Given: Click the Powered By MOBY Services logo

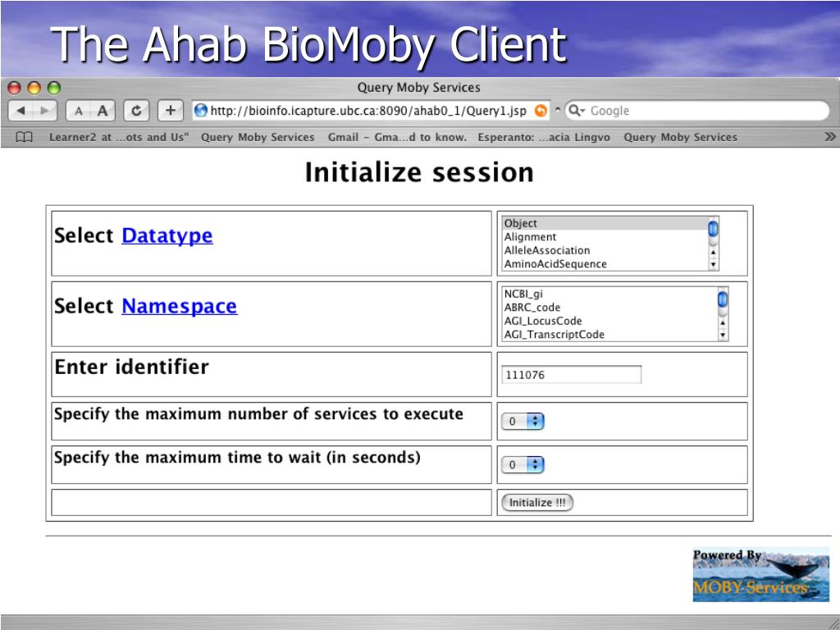Looking at the screenshot, I should [760, 574].
